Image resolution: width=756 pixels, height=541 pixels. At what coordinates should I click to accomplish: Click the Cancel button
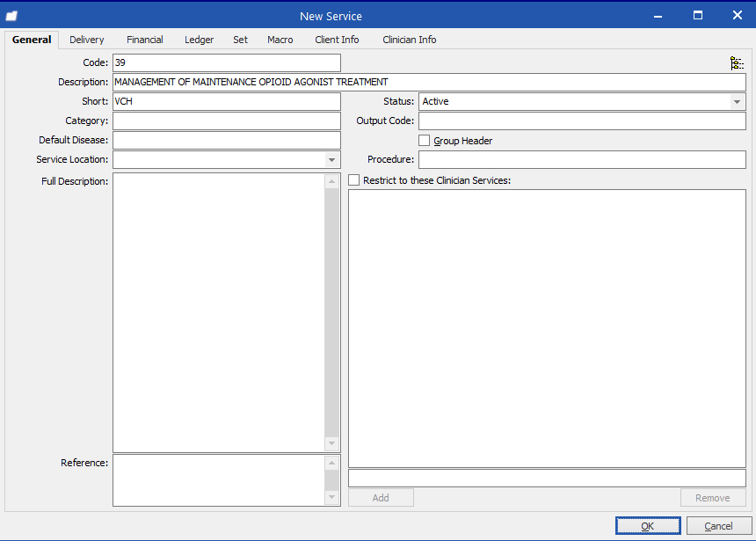click(718, 526)
